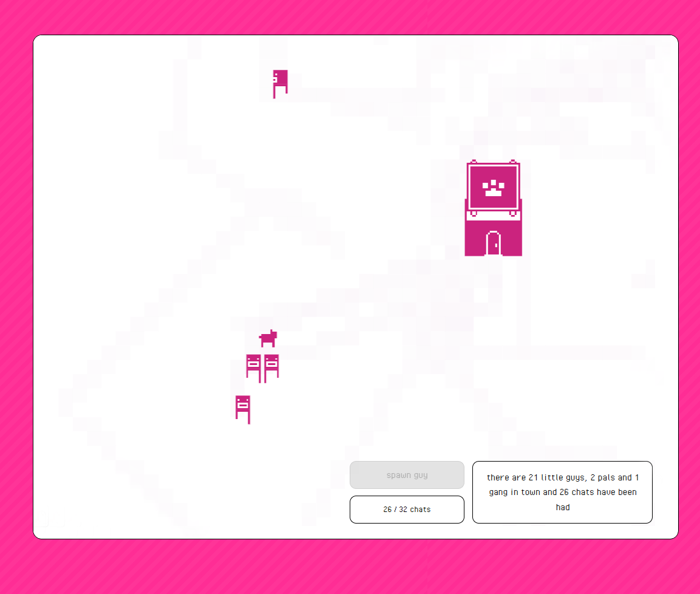Click the left guy of the chatting pair
700x594 pixels.
(254, 369)
